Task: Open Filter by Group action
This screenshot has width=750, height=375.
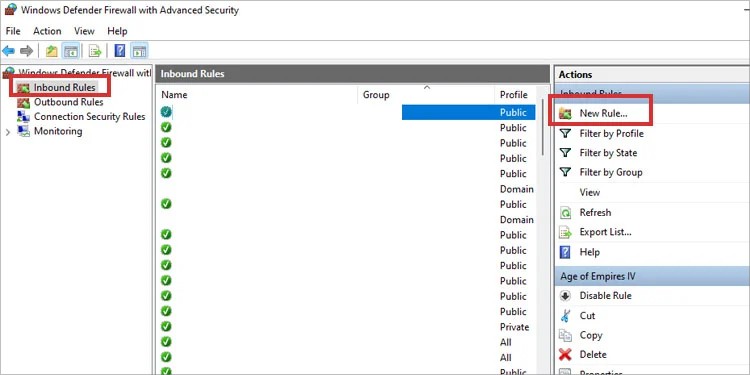Action: (611, 172)
